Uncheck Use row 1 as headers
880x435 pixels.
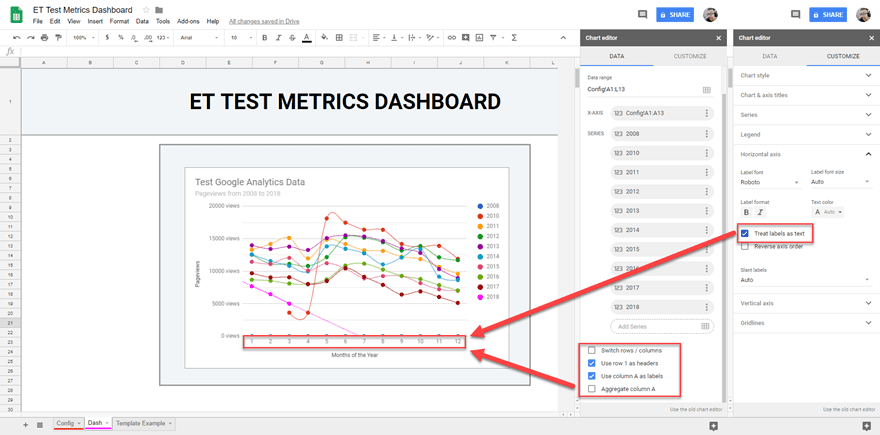592,363
